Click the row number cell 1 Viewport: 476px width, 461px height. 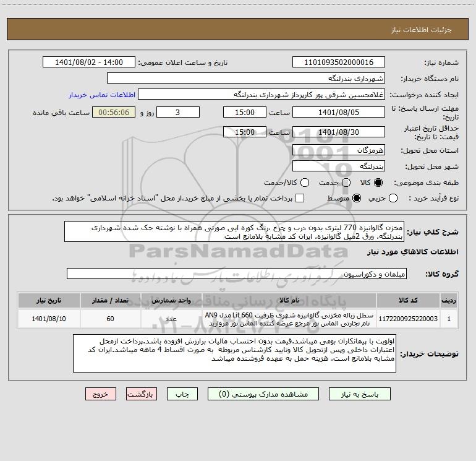(x=449, y=319)
